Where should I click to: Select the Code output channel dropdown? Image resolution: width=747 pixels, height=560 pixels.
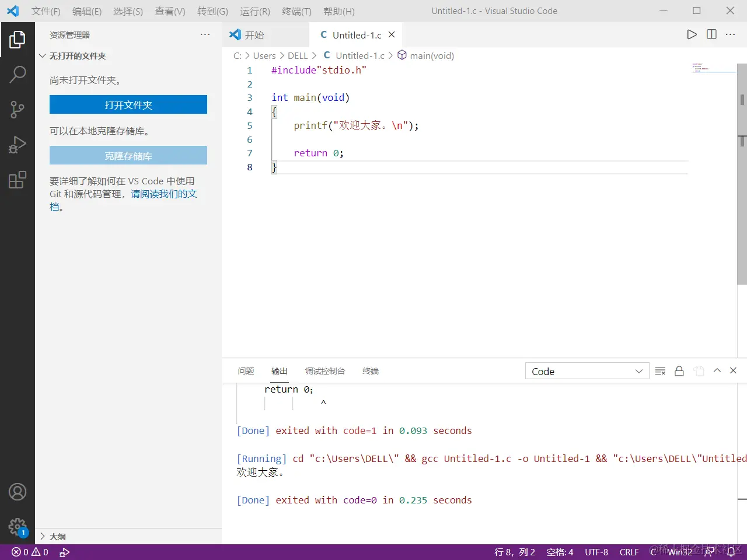click(587, 371)
